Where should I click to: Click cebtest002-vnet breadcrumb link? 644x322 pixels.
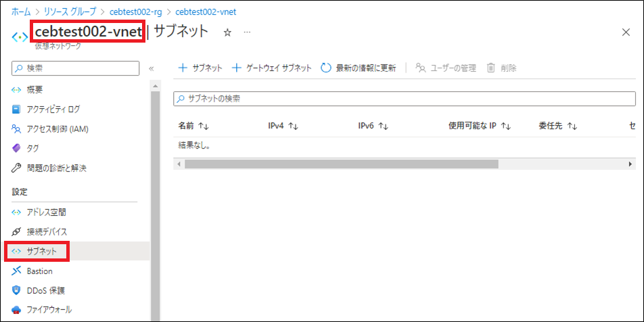pyautogui.click(x=206, y=11)
